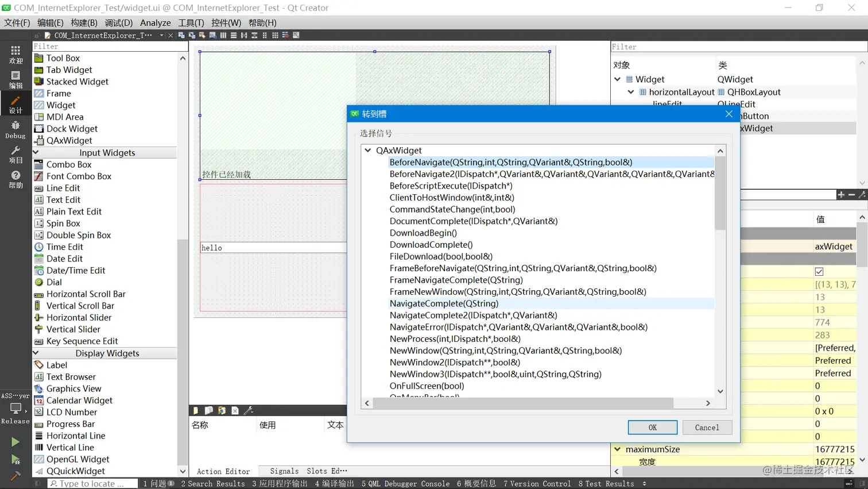Click New action icon in Action Editor
The image size is (868, 489).
195,410
